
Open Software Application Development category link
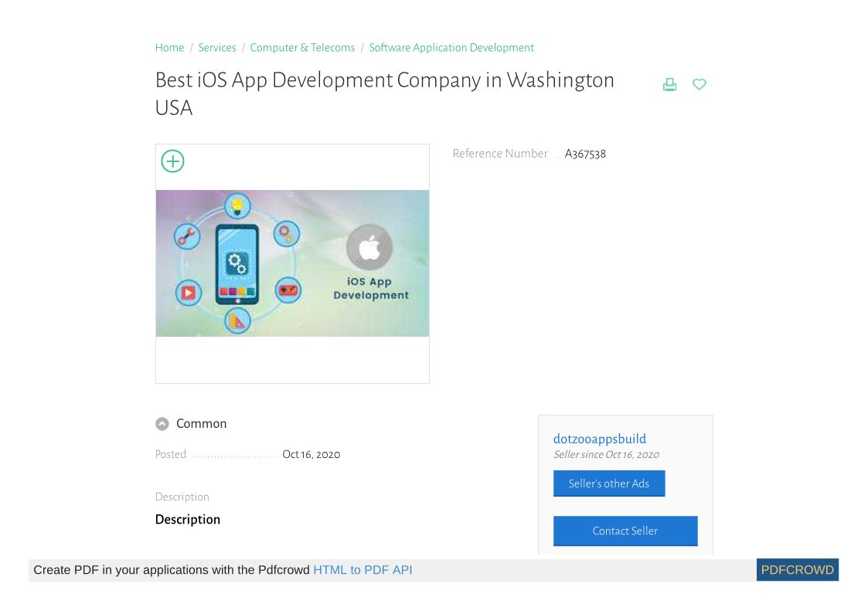tap(451, 48)
